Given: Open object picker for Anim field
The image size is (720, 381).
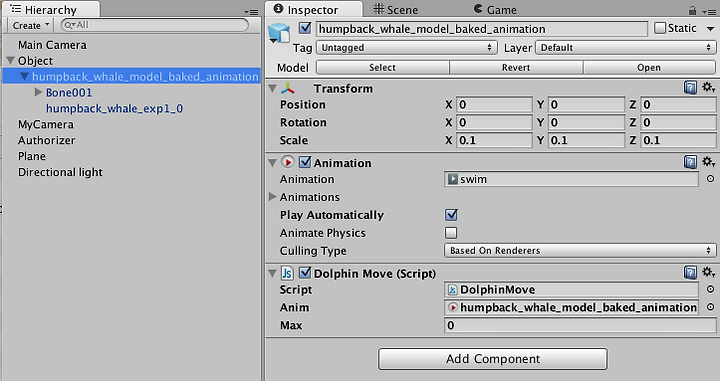Looking at the screenshot, I should [x=710, y=307].
